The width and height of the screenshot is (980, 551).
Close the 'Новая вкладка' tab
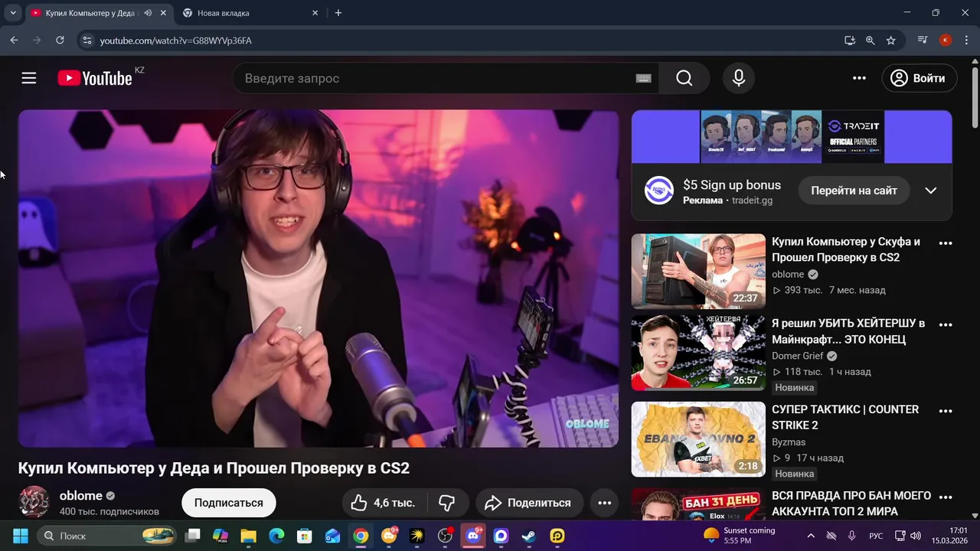pos(315,13)
